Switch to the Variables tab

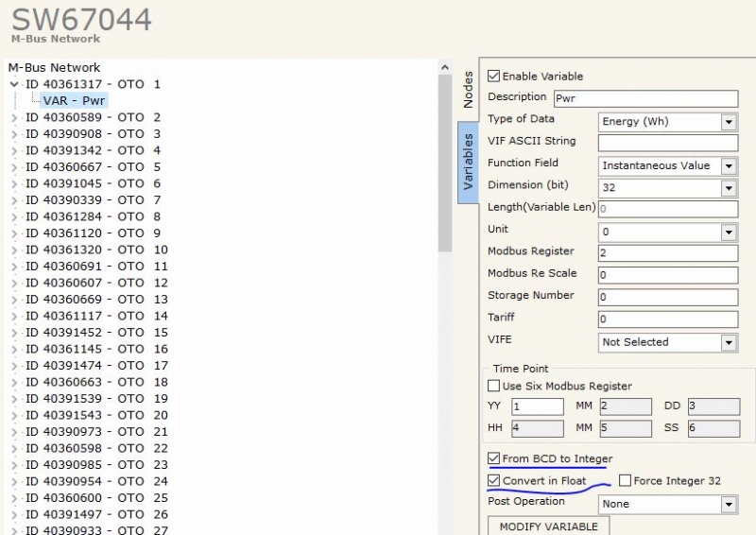(468, 162)
